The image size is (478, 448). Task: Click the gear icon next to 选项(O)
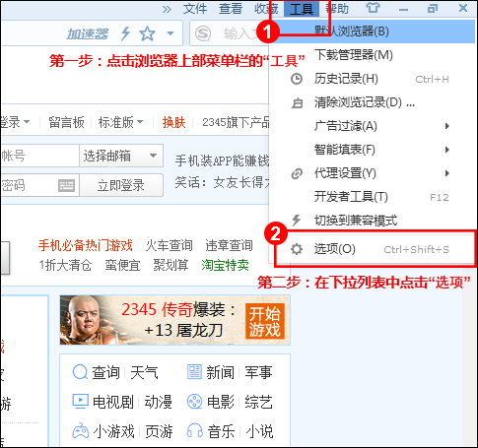297,249
